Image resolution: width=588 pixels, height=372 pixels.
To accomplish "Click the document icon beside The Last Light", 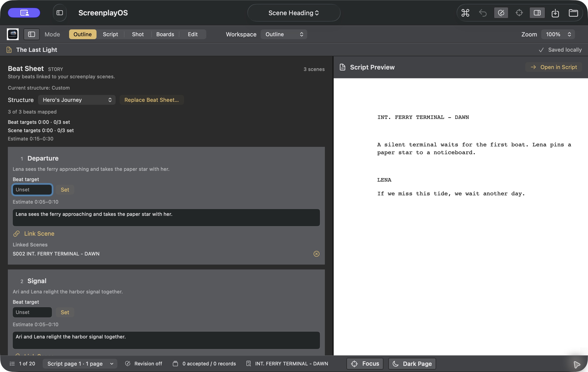I will [9, 50].
